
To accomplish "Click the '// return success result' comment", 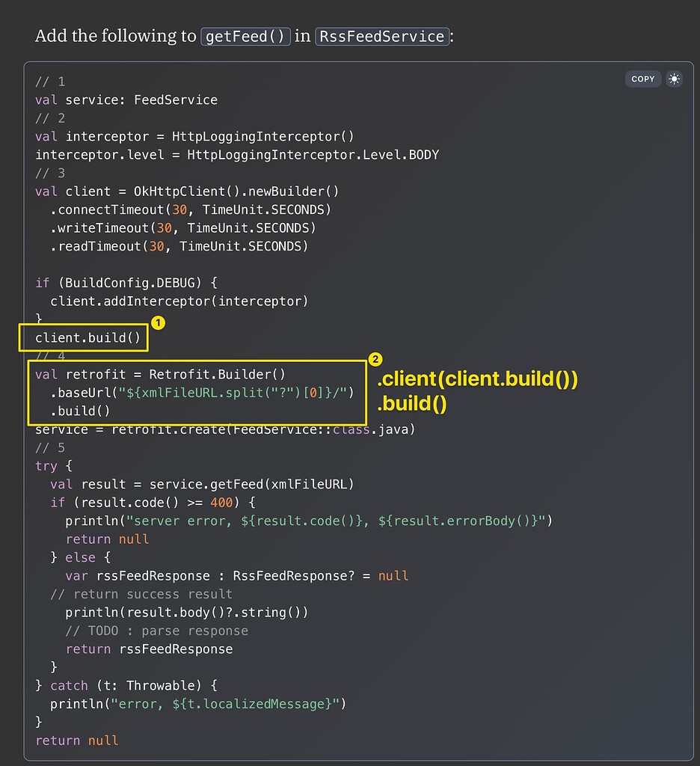I will [141, 595].
